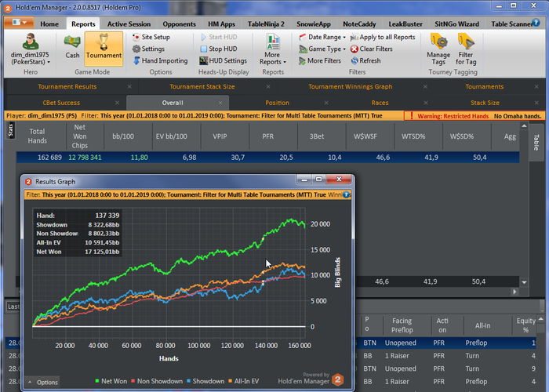This screenshot has width=549, height=392.
Task: Open the Home ribbon tab
Action: click(49, 24)
